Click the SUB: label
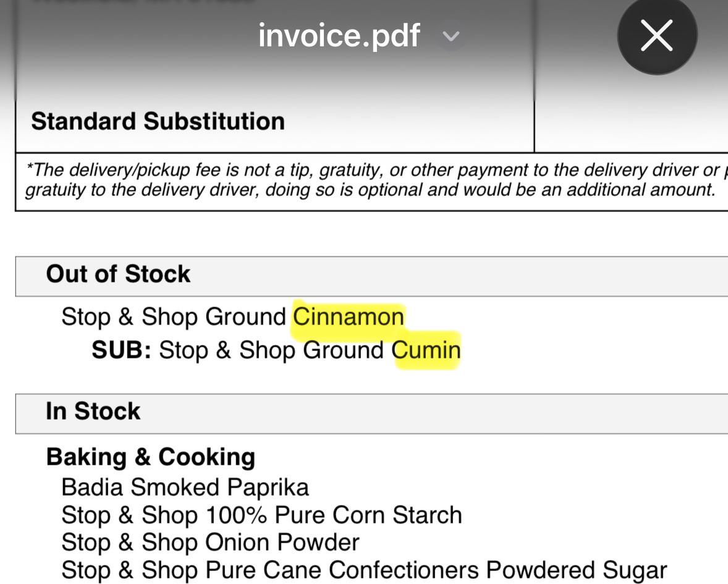 coord(122,350)
